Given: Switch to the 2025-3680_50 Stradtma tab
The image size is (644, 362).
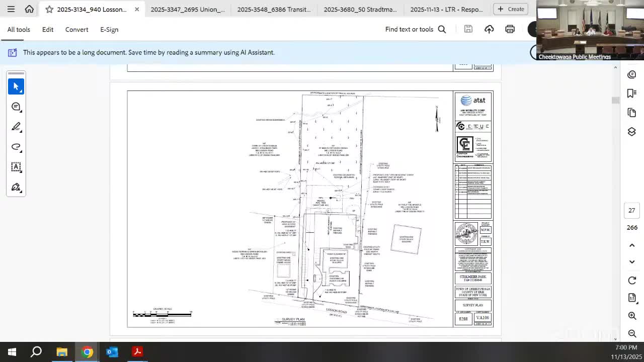Looking at the screenshot, I should (x=360, y=9).
